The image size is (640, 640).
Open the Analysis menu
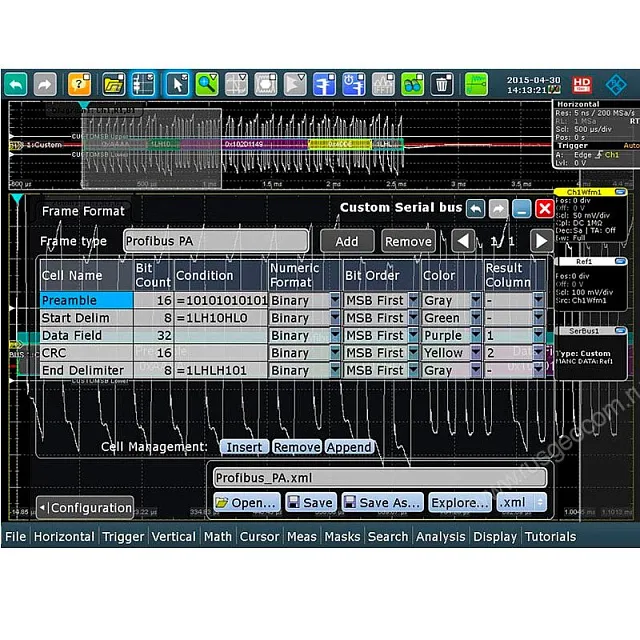click(x=440, y=537)
